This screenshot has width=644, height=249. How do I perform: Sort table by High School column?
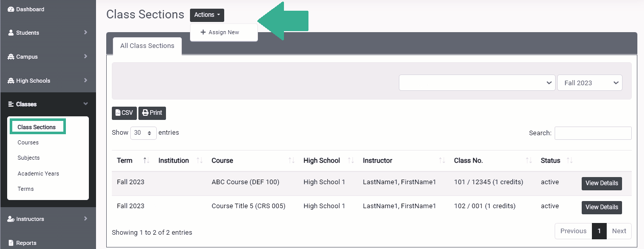point(328,160)
